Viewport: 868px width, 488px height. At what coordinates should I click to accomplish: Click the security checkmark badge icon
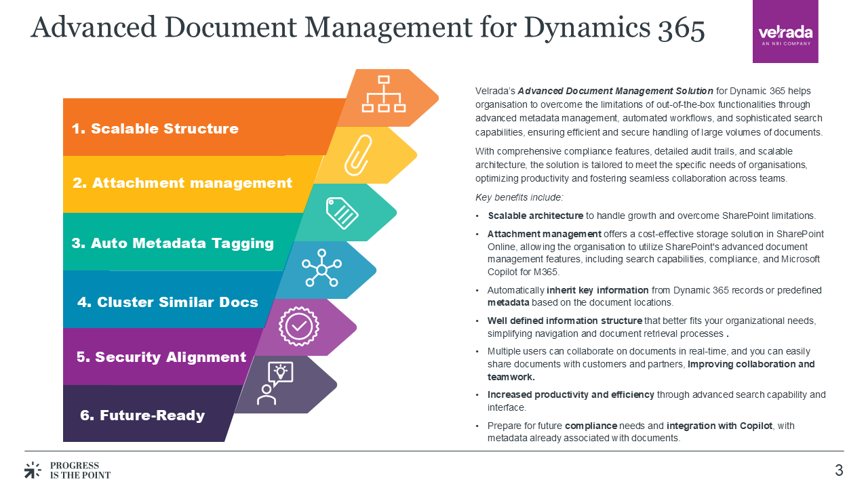[x=298, y=326]
